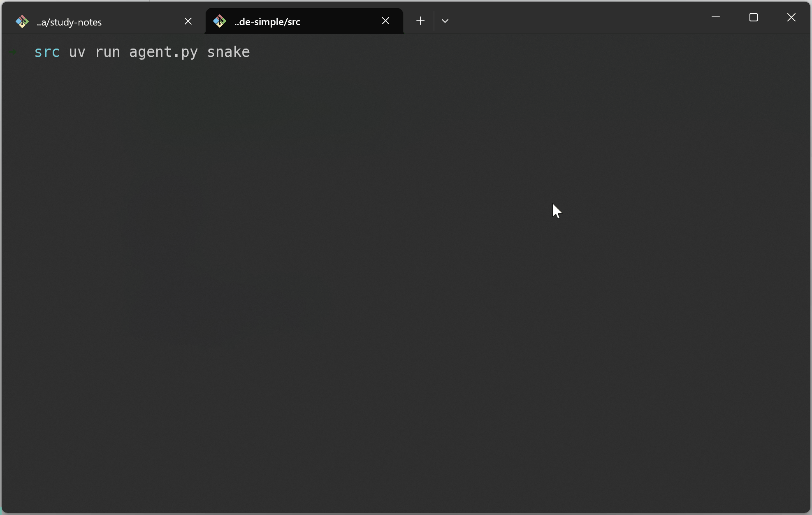Viewport: 812px width, 515px height.
Task: Minimize the terminal window
Action: 716,17
